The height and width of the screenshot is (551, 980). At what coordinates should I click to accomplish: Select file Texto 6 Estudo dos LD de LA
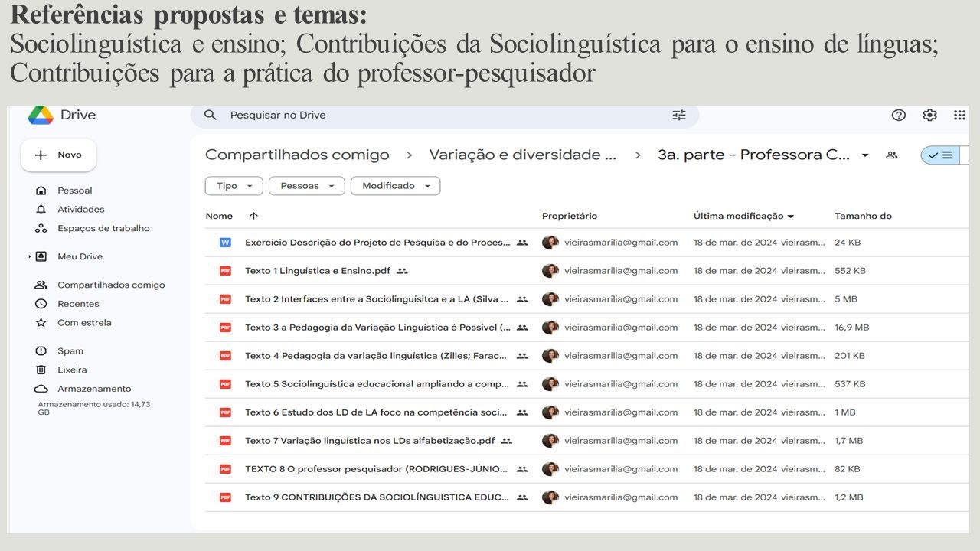[x=377, y=412]
